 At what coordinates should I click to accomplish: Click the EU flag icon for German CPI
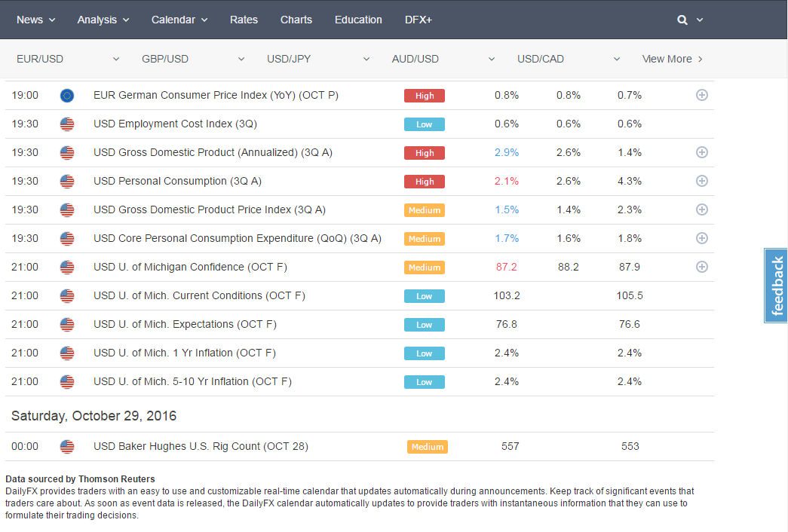pos(67,96)
